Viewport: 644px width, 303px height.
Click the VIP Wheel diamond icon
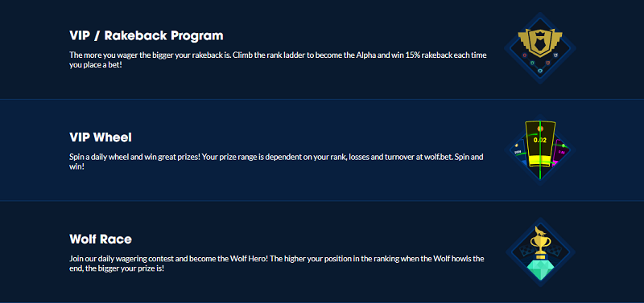click(x=539, y=150)
